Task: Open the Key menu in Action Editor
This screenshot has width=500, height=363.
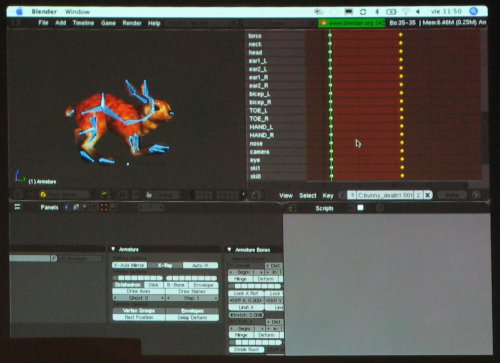Action: coord(328,196)
